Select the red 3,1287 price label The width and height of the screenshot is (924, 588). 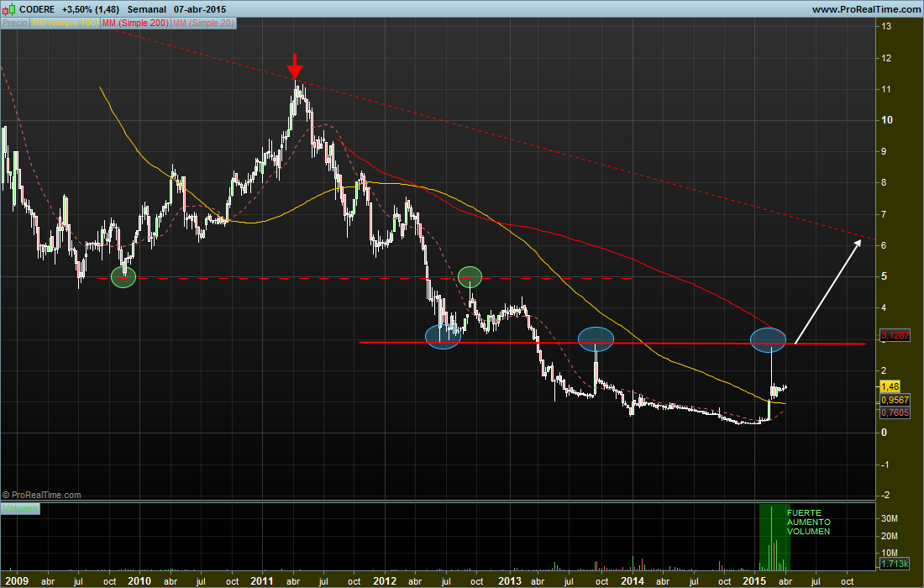point(895,335)
